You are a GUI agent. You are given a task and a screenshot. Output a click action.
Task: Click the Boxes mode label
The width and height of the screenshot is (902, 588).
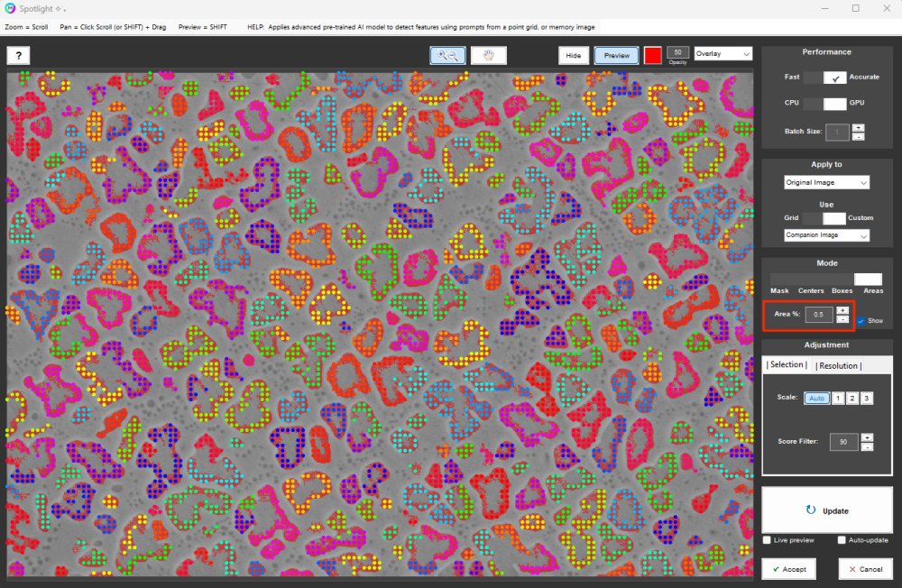click(842, 291)
